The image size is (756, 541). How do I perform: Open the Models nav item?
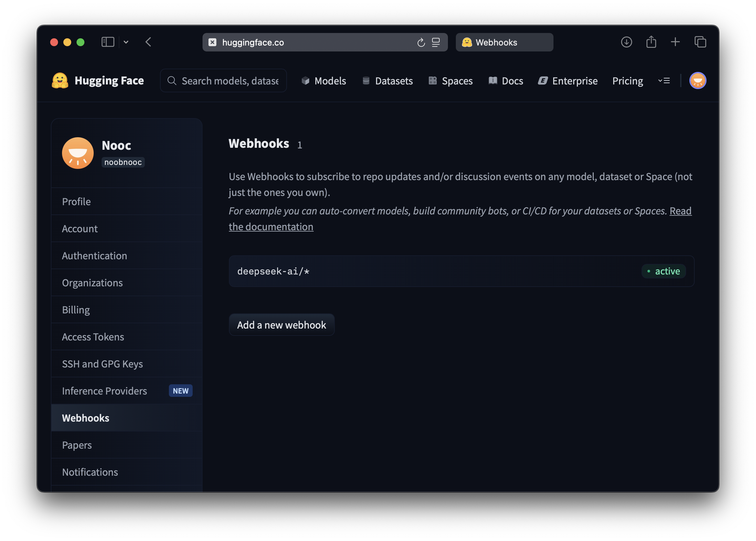coord(324,80)
